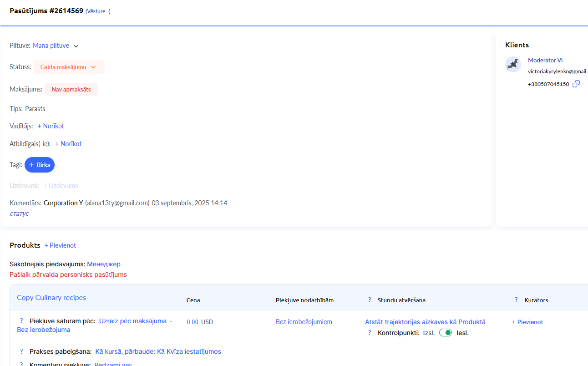Open the Moderator Vi client profile
This screenshot has height=366, width=588.
click(x=545, y=60)
